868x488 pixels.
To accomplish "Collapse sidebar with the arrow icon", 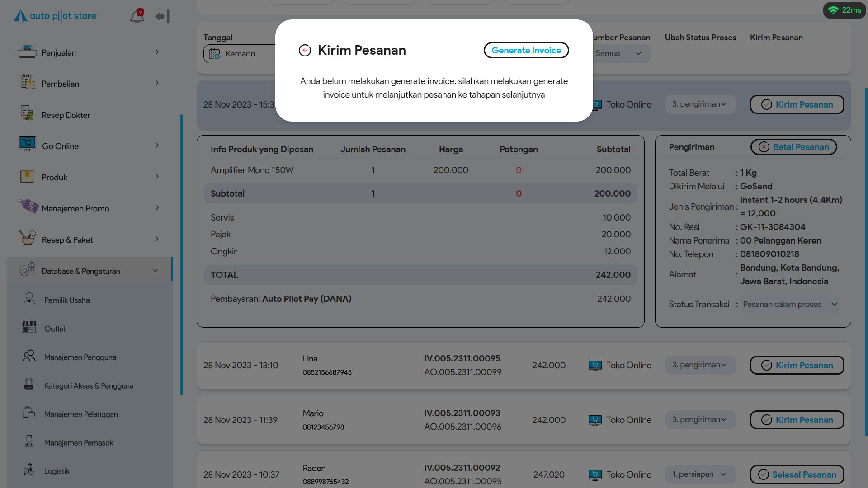I will pos(162,17).
